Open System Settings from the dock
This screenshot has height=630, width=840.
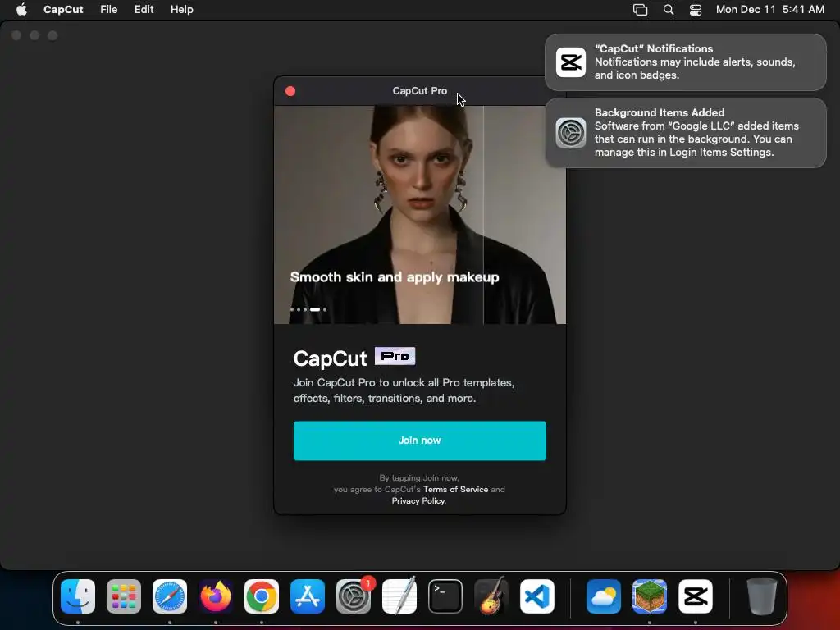pos(354,596)
